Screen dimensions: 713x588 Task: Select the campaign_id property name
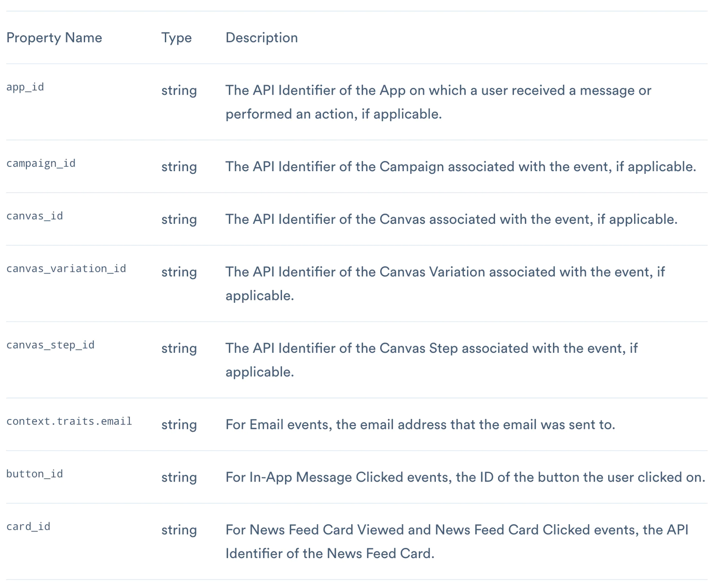click(41, 164)
